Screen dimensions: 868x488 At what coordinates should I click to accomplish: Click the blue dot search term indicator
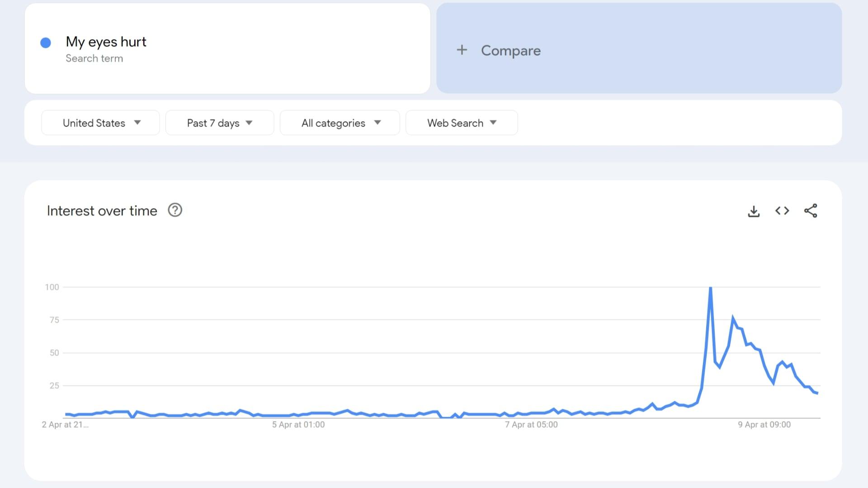[x=46, y=42]
